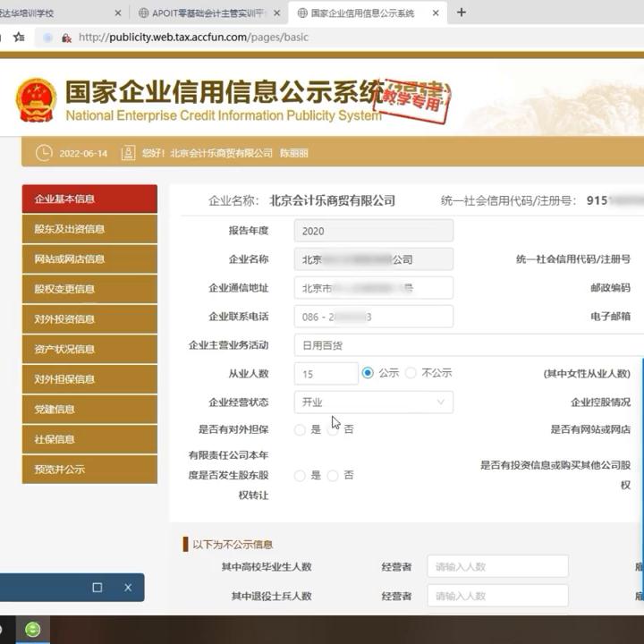Open the 网站或网店信息 sidebar section

[89, 258]
